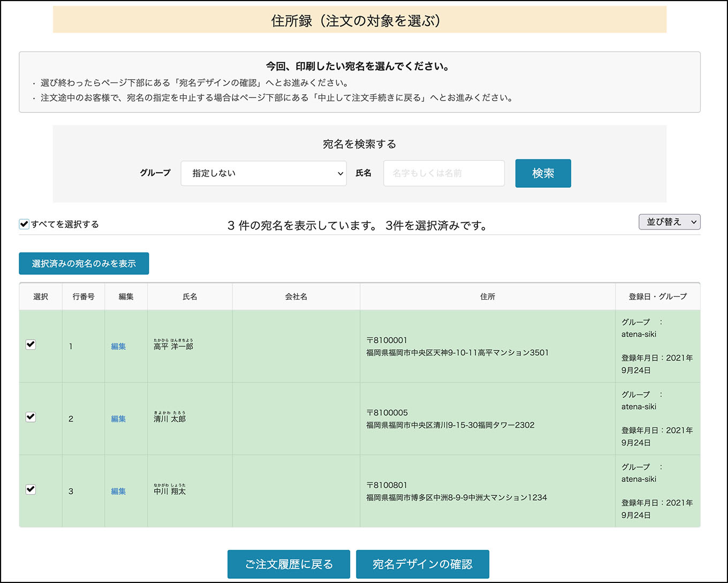Screen dimensions: 728x583
Task: Open the グループ dropdown showing 指定しない
Action: 264,173
